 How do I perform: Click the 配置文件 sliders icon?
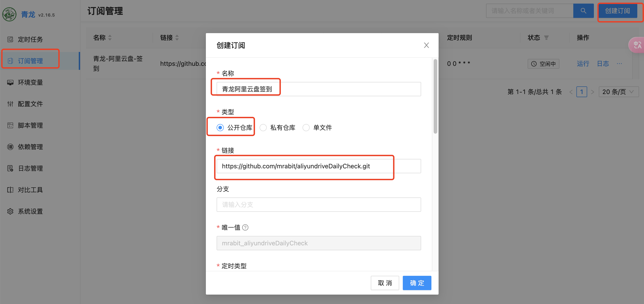click(x=10, y=104)
